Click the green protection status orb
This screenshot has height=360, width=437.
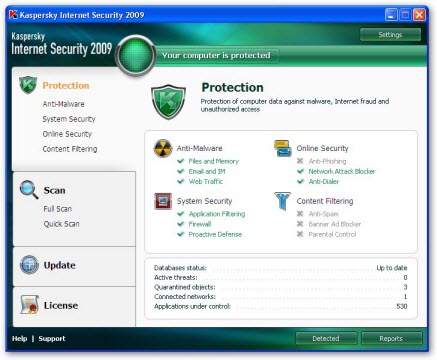(136, 55)
